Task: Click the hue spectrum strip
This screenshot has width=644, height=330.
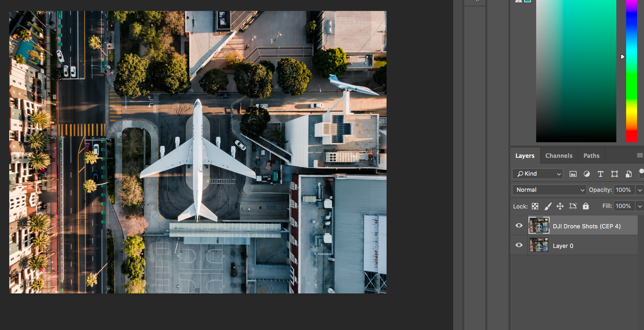Action: (x=631, y=72)
